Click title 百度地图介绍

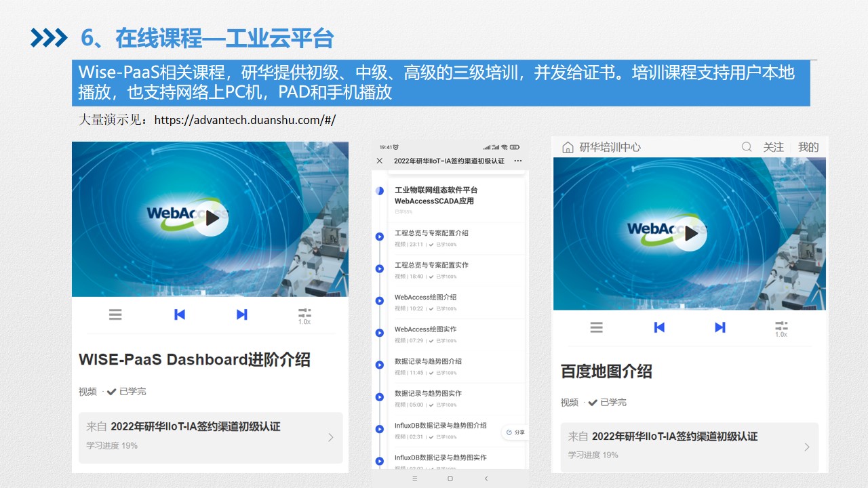[x=606, y=371]
